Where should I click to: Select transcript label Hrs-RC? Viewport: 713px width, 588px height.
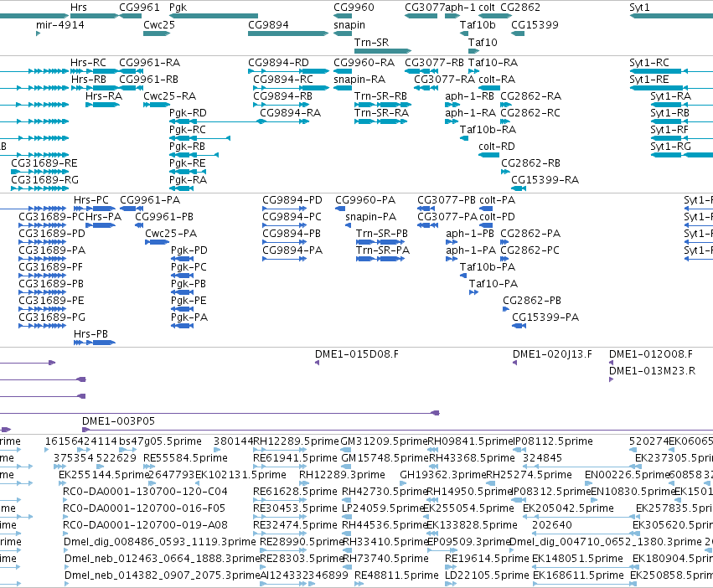(x=88, y=62)
